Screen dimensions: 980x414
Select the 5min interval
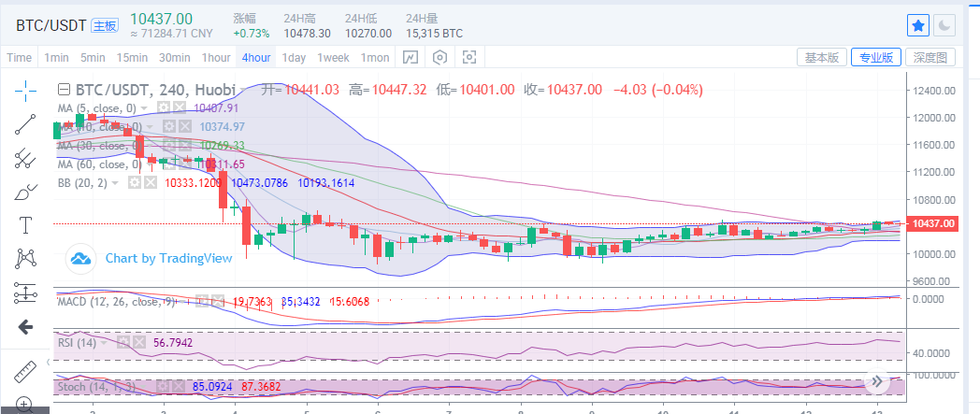pos(93,57)
